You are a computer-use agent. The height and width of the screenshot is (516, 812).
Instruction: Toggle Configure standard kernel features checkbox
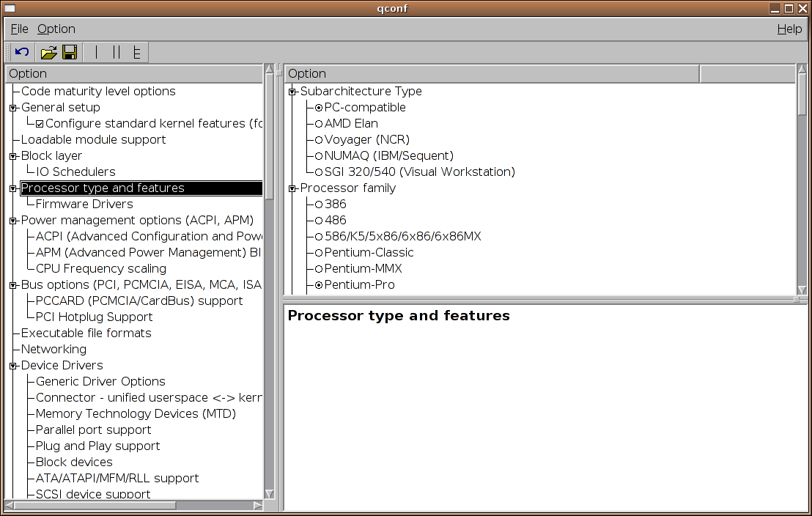tap(40, 124)
